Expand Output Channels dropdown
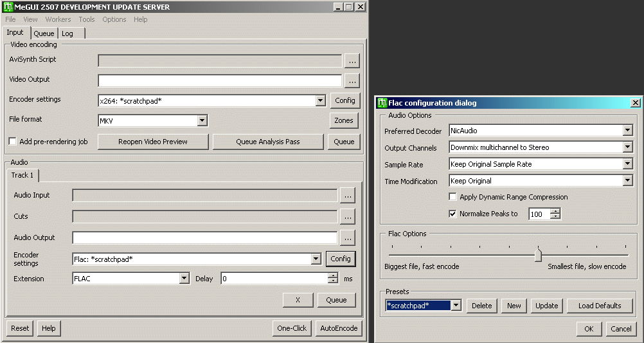This screenshot has width=644, height=343. click(x=627, y=147)
